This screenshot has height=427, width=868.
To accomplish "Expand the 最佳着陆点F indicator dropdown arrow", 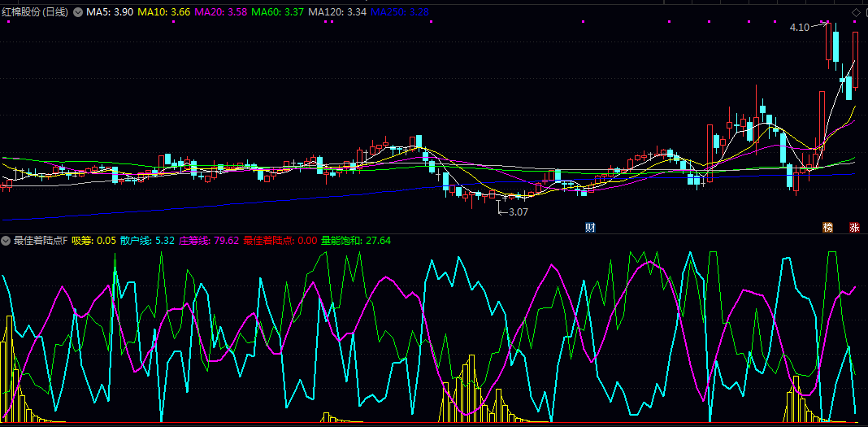I will click(x=7, y=241).
